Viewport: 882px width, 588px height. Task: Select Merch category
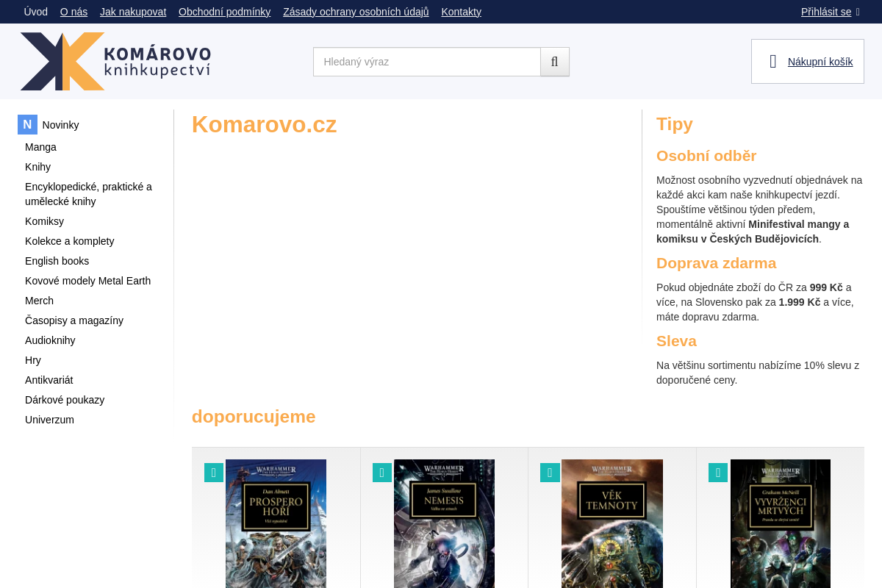[x=39, y=301]
